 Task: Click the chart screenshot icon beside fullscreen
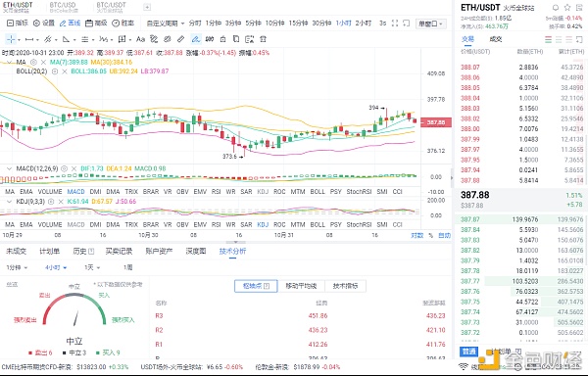point(406,23)
